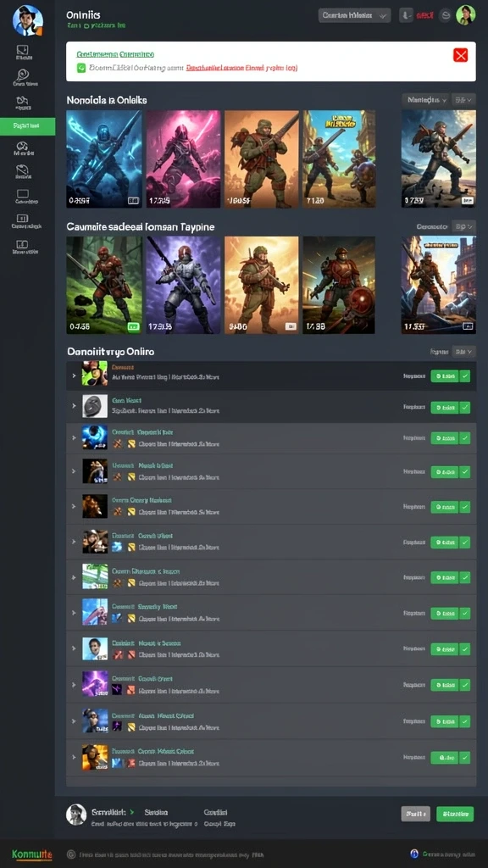The width and height of the screenshot is (488, 868).
Task: Click the gray button beside the green footer button
Action: 415,814
